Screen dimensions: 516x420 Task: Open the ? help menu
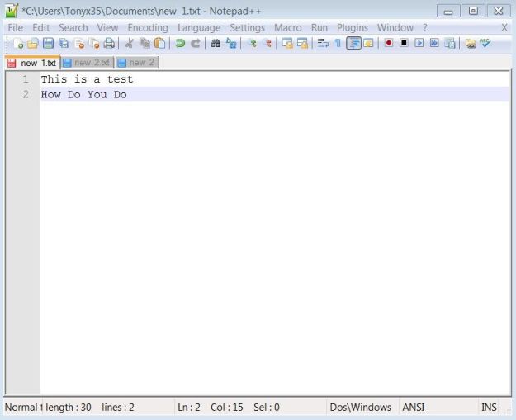[x=425, y=27]
